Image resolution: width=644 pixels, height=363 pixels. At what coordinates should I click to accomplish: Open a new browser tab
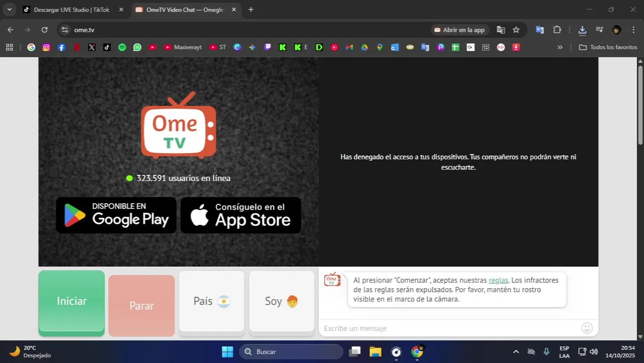point(251,10)
